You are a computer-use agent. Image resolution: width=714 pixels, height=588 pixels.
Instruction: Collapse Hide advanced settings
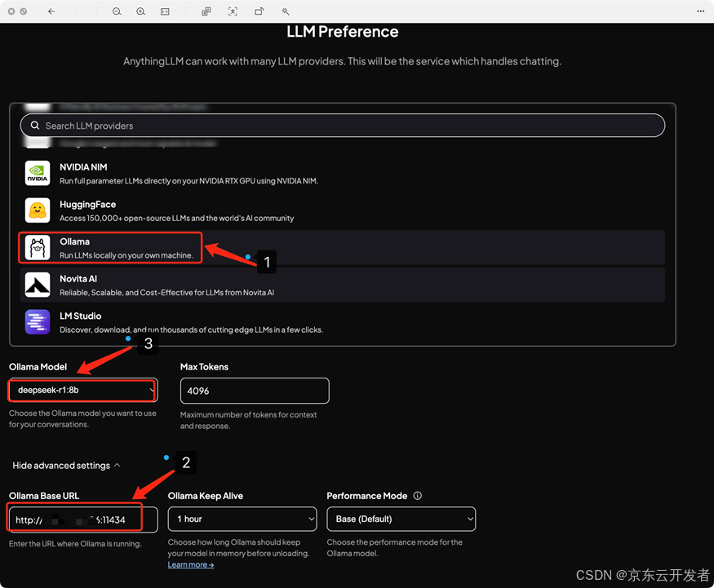pos(66,465)
